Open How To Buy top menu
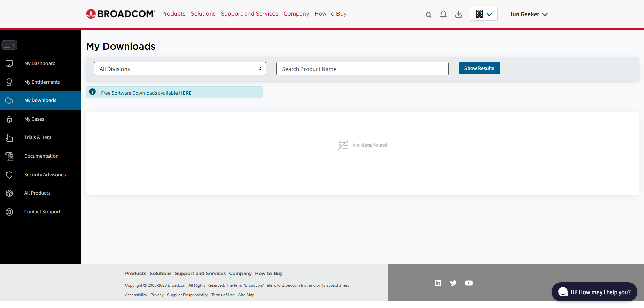 pyautogui.click(x=330, y=14)
